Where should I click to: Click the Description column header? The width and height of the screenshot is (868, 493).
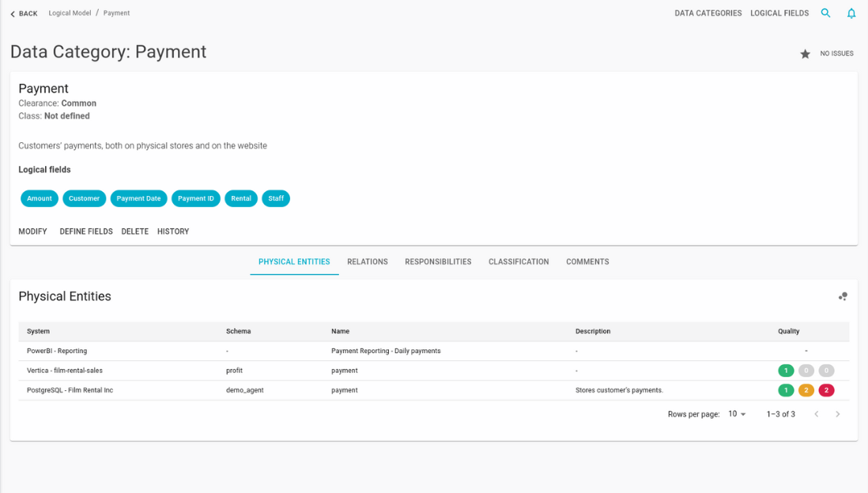click(x=592, y=331)
